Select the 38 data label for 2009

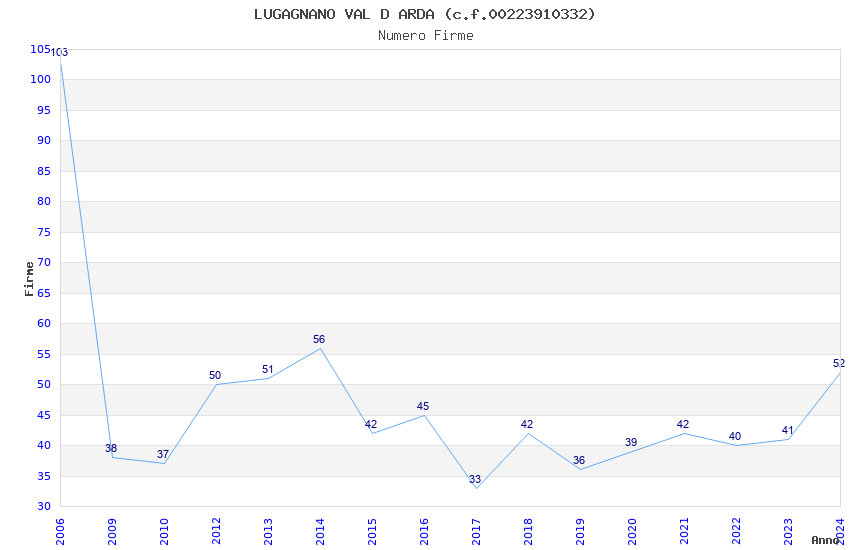coord(111,448)
